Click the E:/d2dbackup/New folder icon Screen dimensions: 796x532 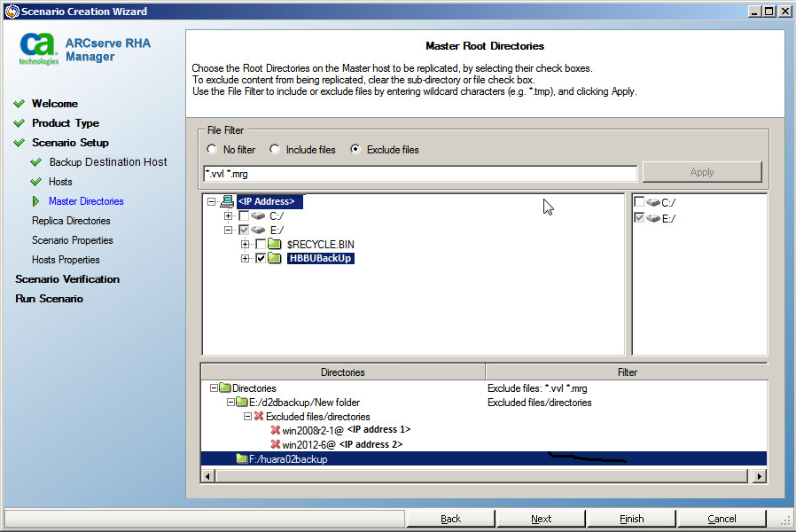pos(242,402)
